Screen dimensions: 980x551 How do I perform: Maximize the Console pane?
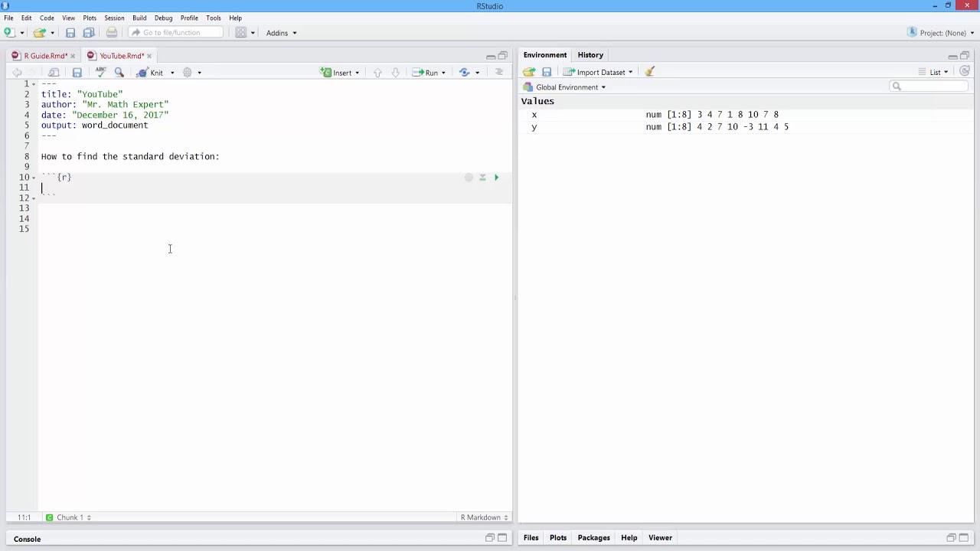[x=502, y=538]
